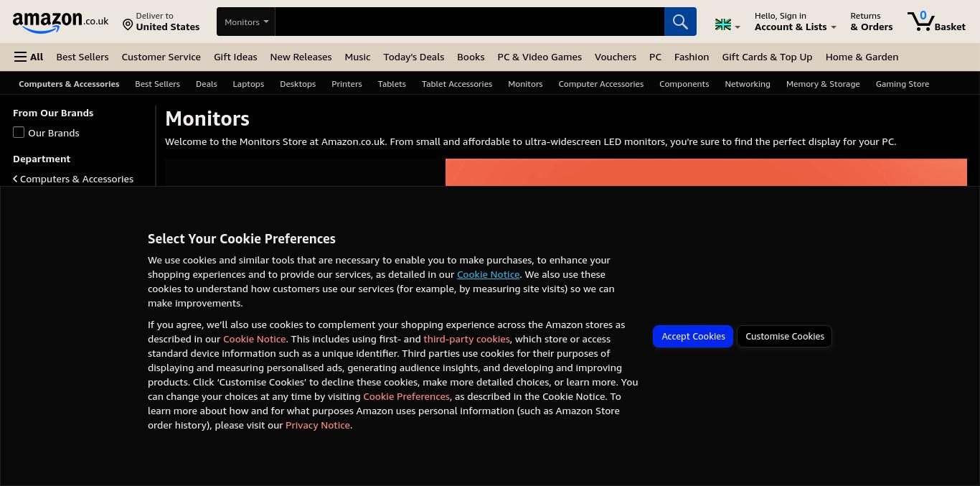Visit the Gaming Store
The image size is (980, 486).
click(902, 84)
